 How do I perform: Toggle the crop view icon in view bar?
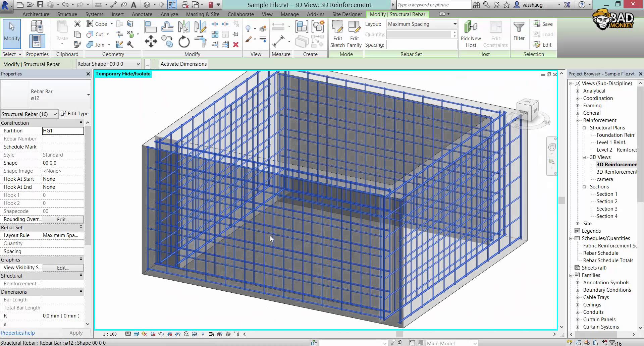[x=169, y=334]
